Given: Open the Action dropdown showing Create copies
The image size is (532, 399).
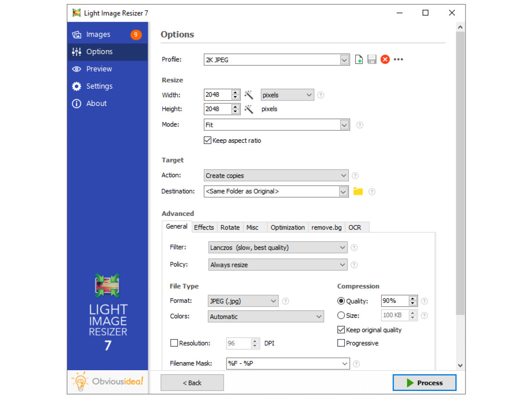Looking at the screenshot, I should [x=276, y=176].
